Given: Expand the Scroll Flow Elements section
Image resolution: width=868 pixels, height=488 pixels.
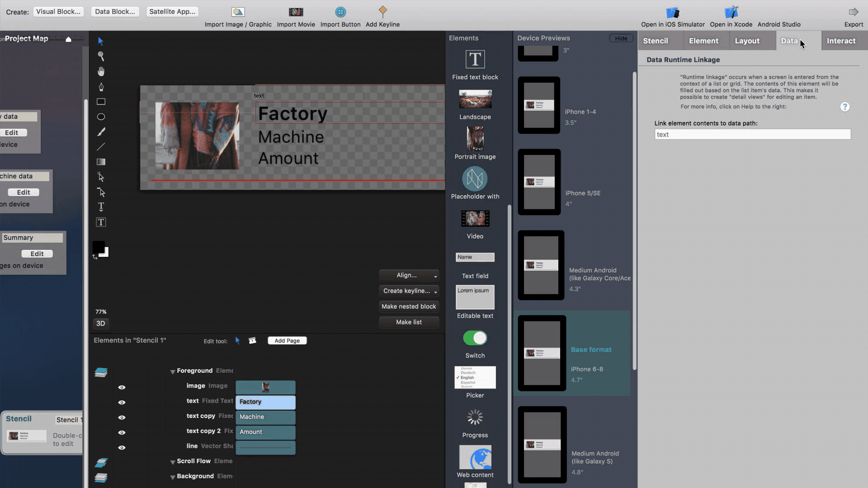Looking at the screenshot, I should click(x=173, y=460).
